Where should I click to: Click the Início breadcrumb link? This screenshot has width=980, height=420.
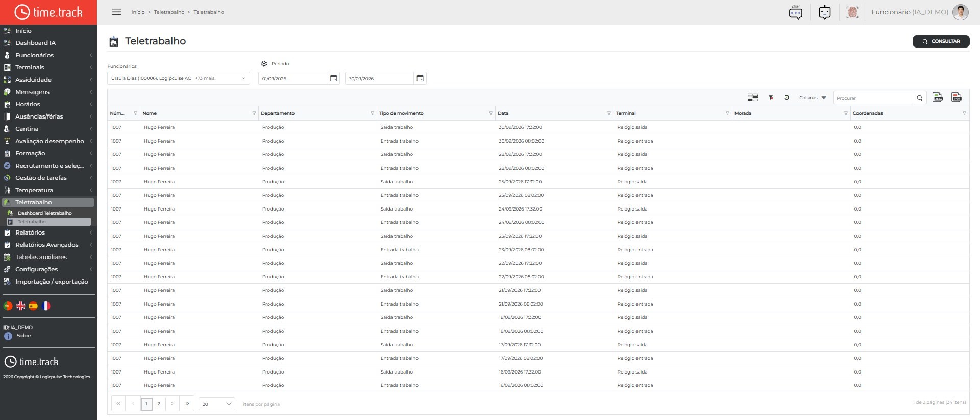(x=138, y=12)
